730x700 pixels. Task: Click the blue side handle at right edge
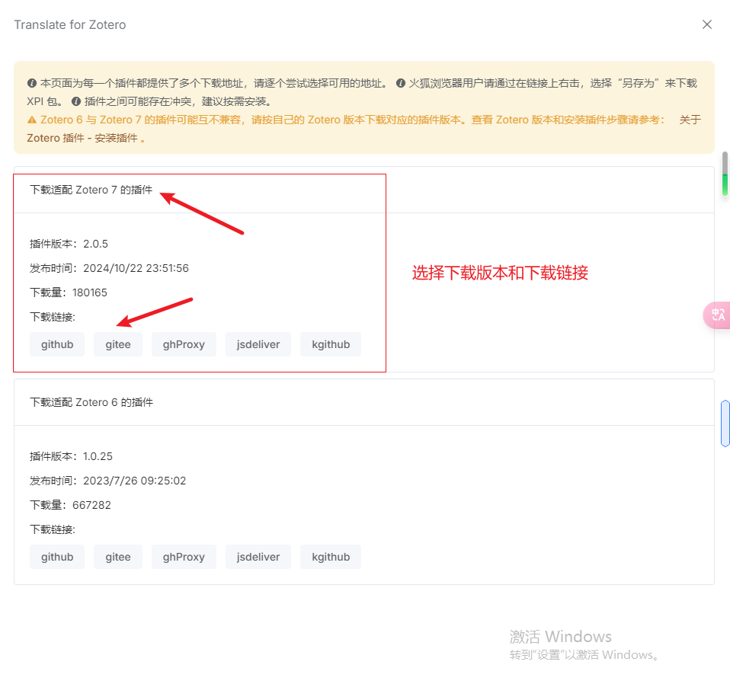(x=725, y=424)
